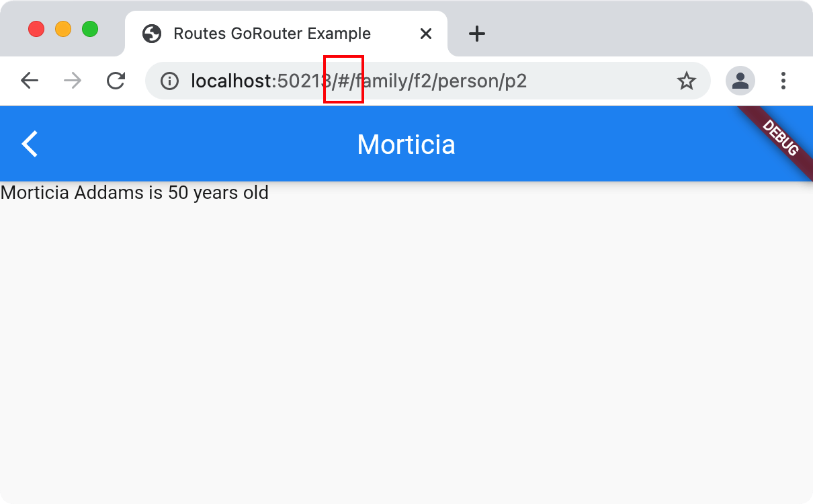813x504 pixels.
Task: Click the red traffic light button
Action: click(36, 29)
